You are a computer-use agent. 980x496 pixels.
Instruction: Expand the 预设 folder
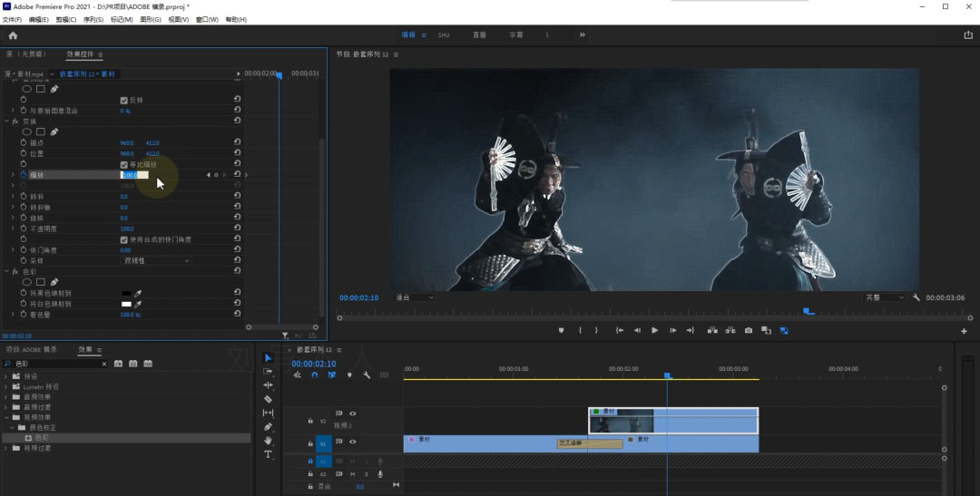coord(6,376)
